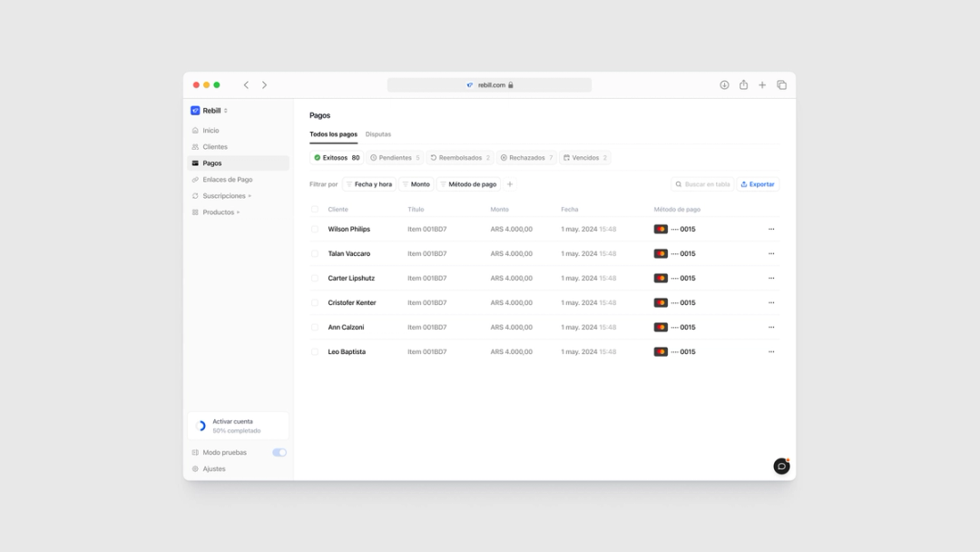Filter by Exitosos status
Screen dimensions: 980x552
coord(337,158)
